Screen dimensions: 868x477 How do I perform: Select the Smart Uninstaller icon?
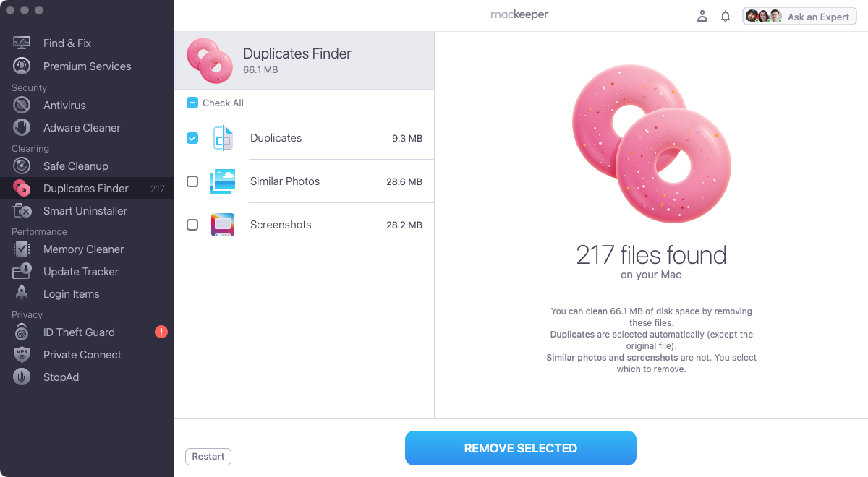[x=22, y=211]
